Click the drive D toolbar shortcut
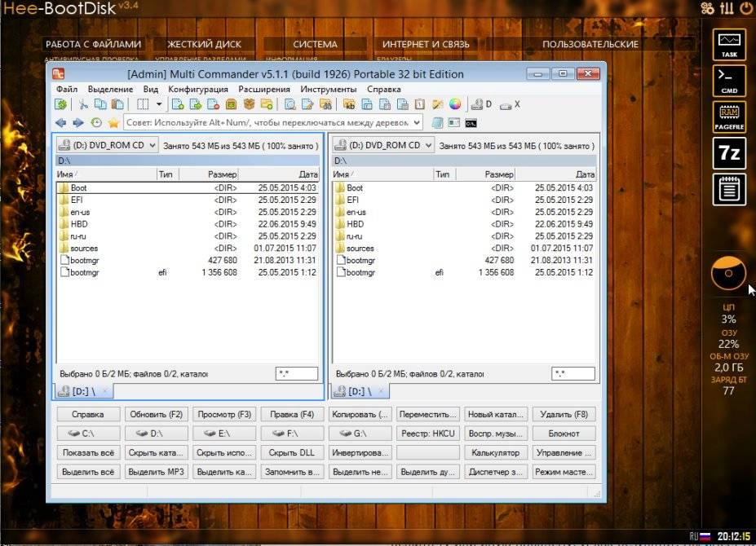 482,104
